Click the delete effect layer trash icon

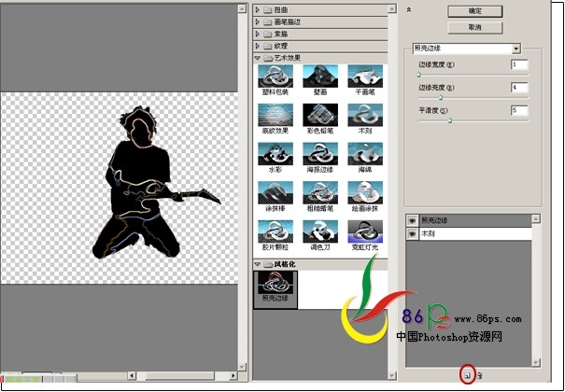(480, 376)
